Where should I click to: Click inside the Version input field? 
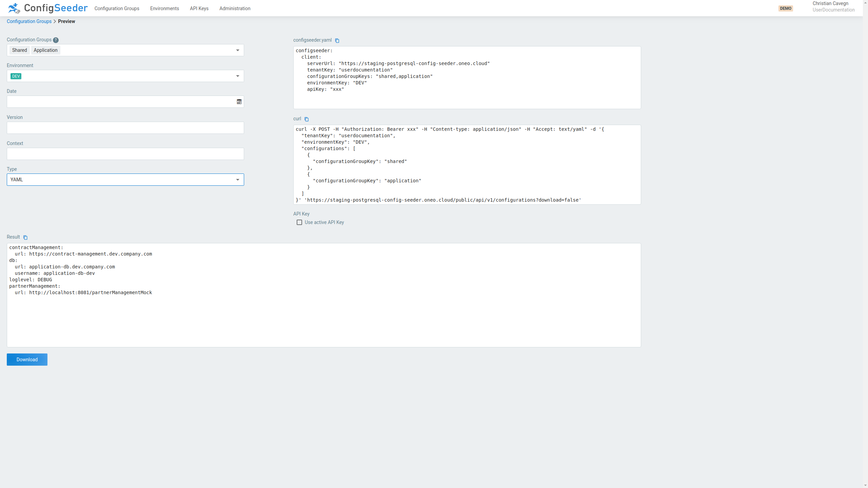[x=125, y=128]
